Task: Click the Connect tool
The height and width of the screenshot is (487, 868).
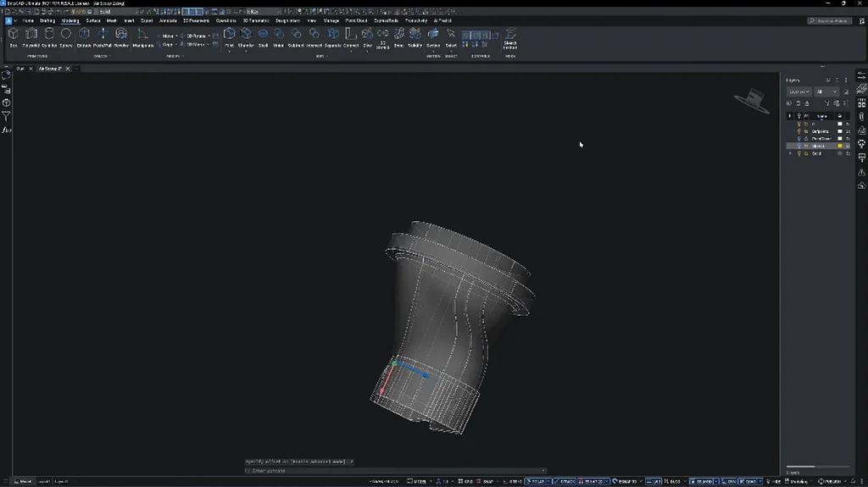Action: (350, 37)
